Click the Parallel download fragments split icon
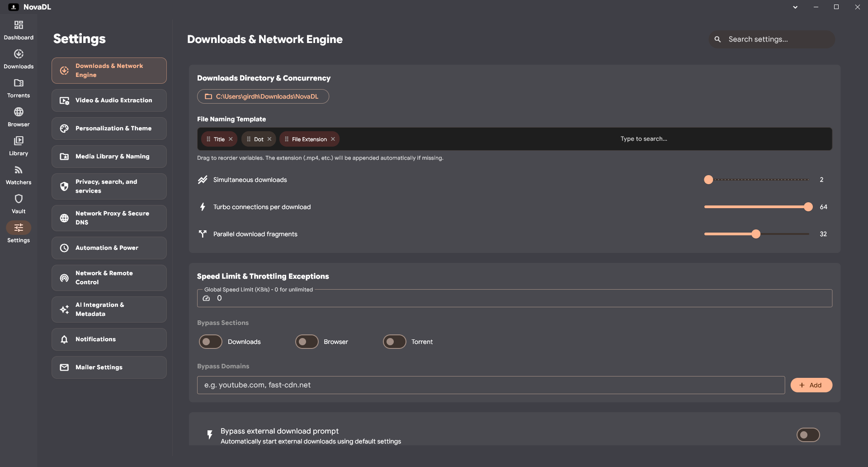Screen dimensions: 868x467 (x=203, y=234)
